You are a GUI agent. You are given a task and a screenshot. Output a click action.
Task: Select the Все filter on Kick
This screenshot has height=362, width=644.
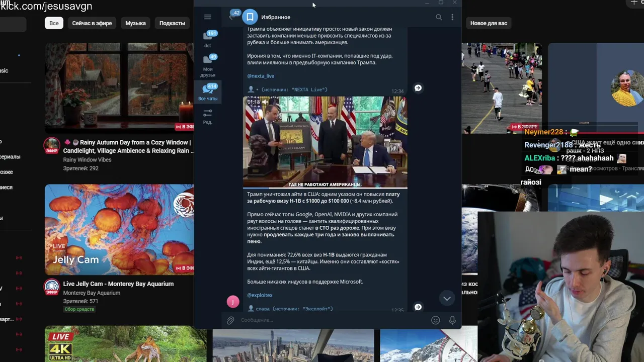coord(54,23)
